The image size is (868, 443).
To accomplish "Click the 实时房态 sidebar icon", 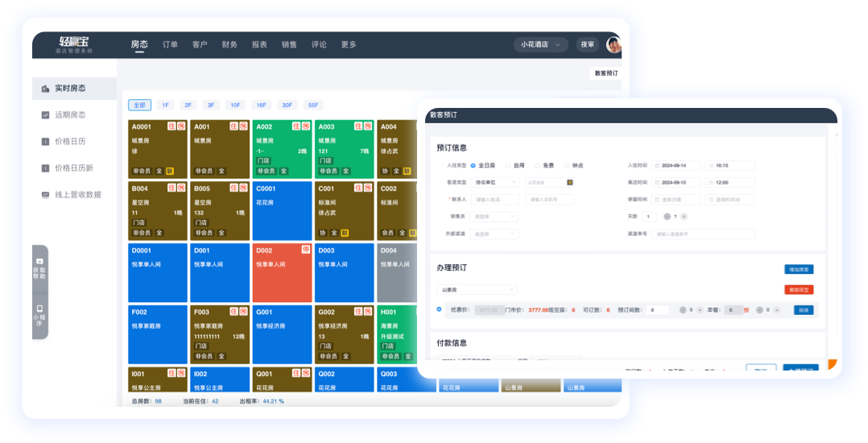I will (46, 89).
